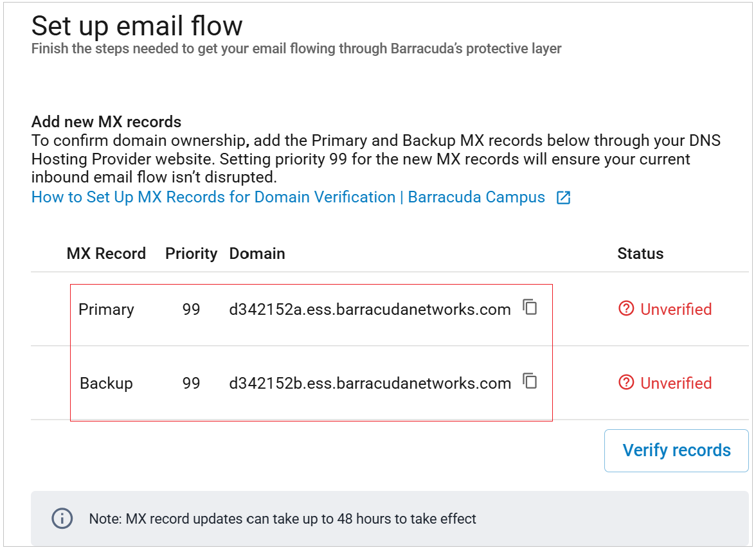The height and width of the screenshot is (550, 756).
Task: Click the MX Record column header
Action: [106, 254]
